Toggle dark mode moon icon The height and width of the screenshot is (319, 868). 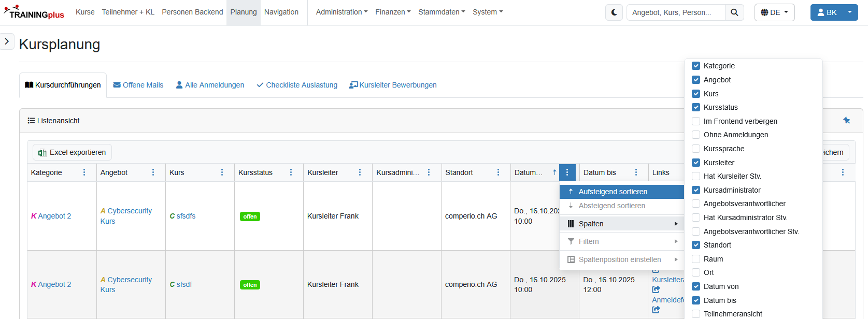point(614,12)
